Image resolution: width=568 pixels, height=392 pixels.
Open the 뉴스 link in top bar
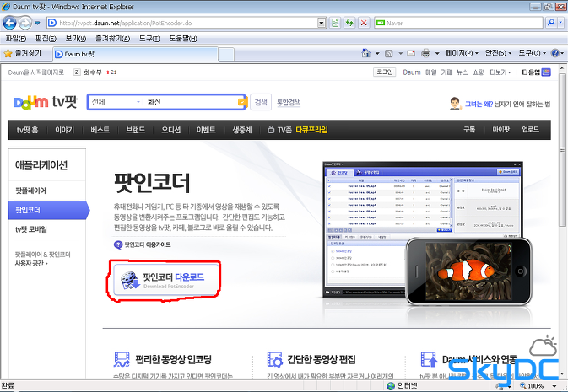462,72
